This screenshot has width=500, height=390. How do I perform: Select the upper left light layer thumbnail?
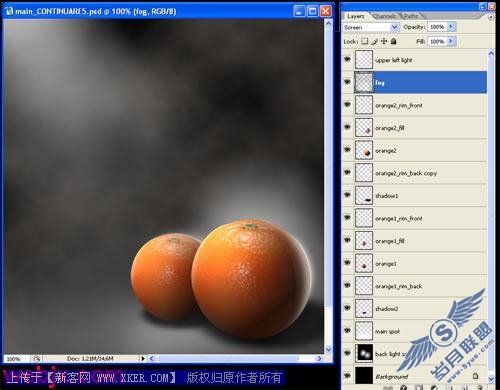(x=364, y=59)
